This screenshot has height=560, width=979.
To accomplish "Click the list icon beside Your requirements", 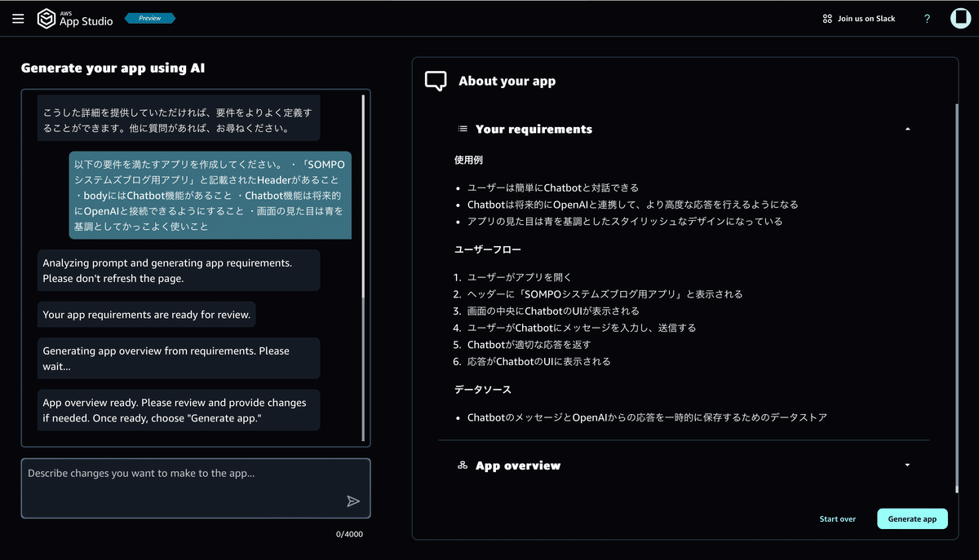I will [x=461, y=129].
